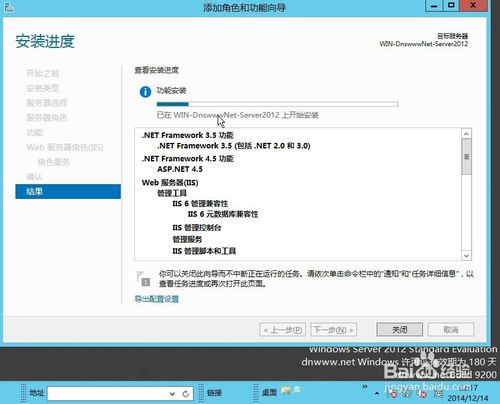
Task: Expand the taskbar toolbar overflow chevron
Action: 365,386
